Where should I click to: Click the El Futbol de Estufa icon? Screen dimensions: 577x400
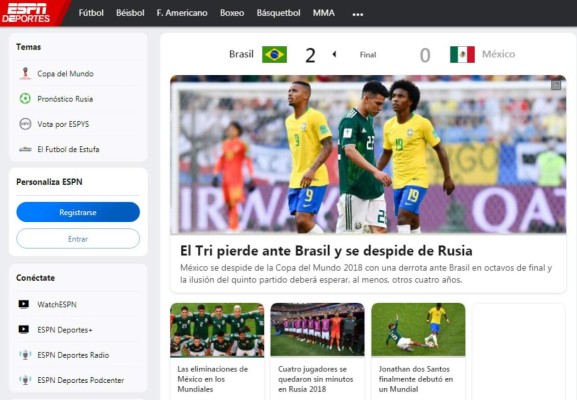(25, 149)
